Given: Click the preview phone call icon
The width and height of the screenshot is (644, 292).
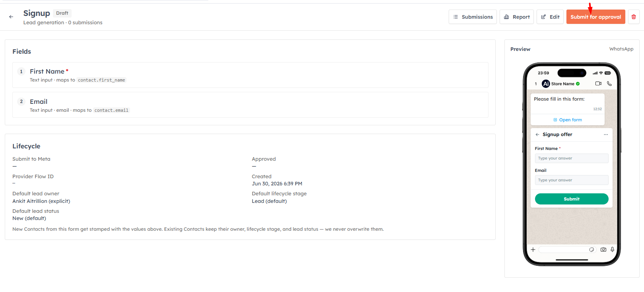Looking at the screenshot, I should click(x=609, y=84).
